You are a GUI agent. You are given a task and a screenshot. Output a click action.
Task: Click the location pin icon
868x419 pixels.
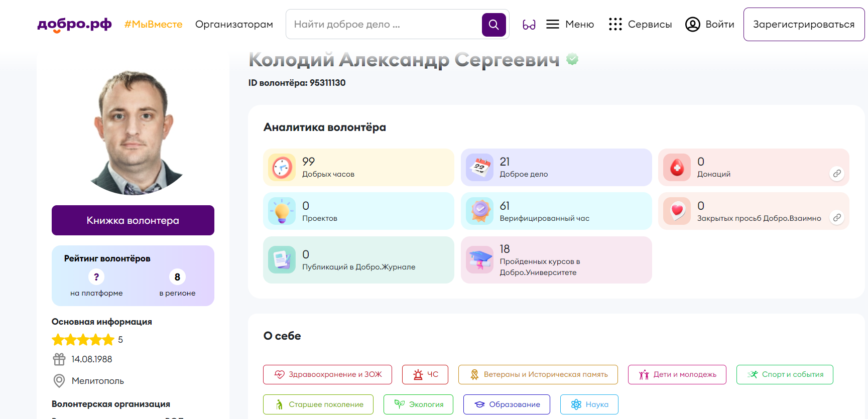click(59, 381)
